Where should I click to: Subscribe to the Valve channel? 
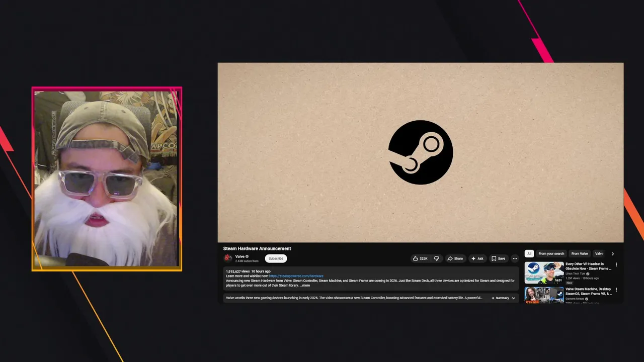276,258
